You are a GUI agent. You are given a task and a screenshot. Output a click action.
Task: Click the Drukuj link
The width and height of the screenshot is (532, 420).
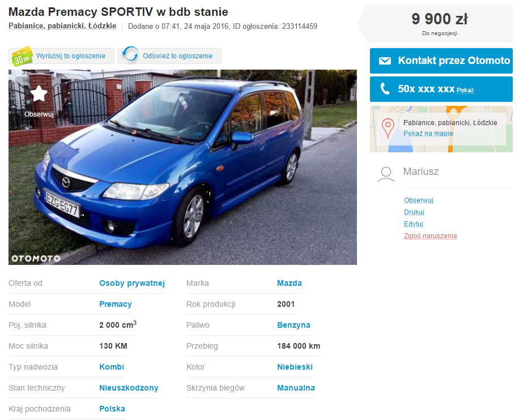coord(414,212)
